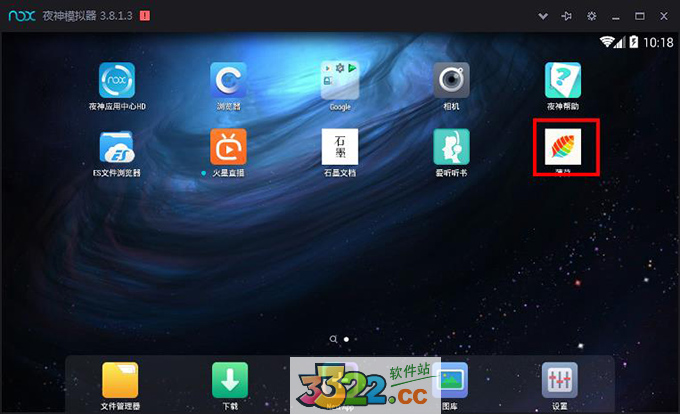Click the home screen search page indicator
The image size is (680, 414).
pyautogui.click(x=333, y=339)
